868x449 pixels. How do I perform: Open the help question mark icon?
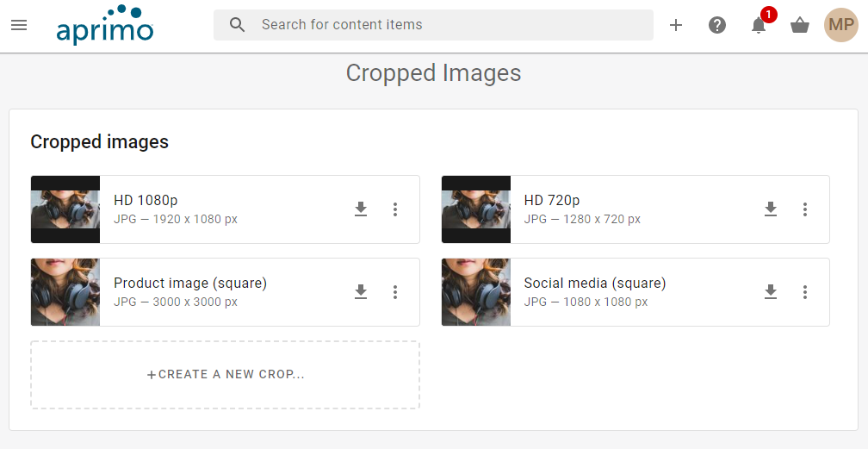[x=717, y=25]
